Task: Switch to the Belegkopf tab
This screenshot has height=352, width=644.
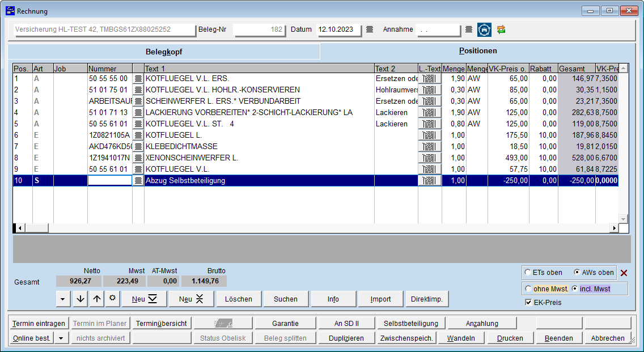Action: click(x=164, y=52)
